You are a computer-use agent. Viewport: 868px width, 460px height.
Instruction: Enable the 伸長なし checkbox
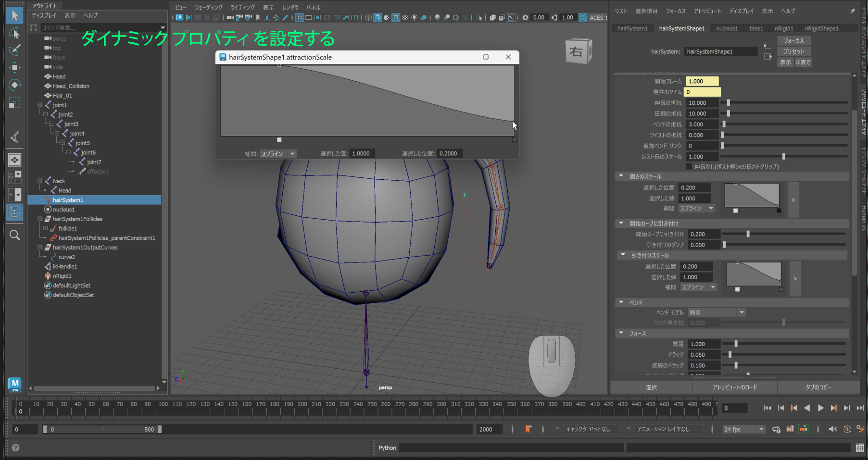click(x=689, y=167)
